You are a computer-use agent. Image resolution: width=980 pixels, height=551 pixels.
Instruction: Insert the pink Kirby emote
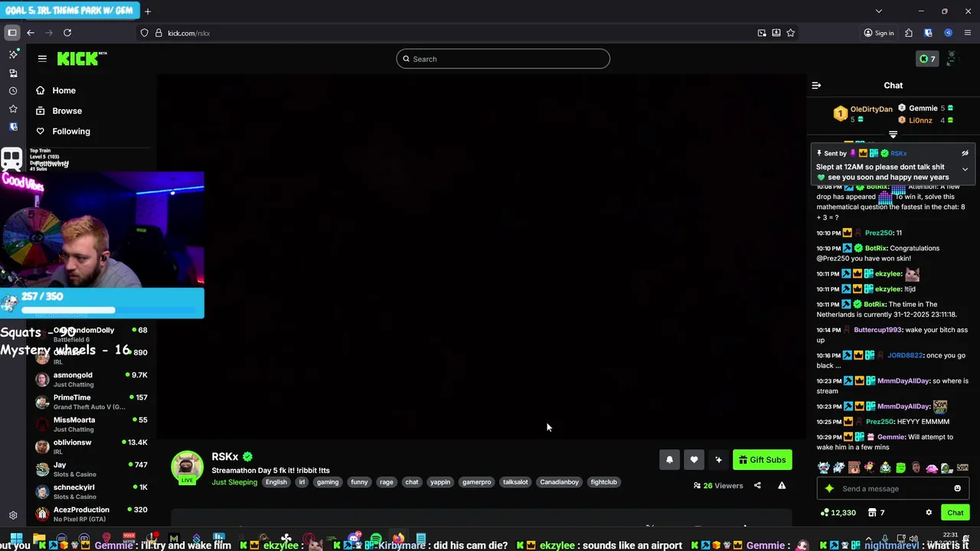click(x=931, y=468)
